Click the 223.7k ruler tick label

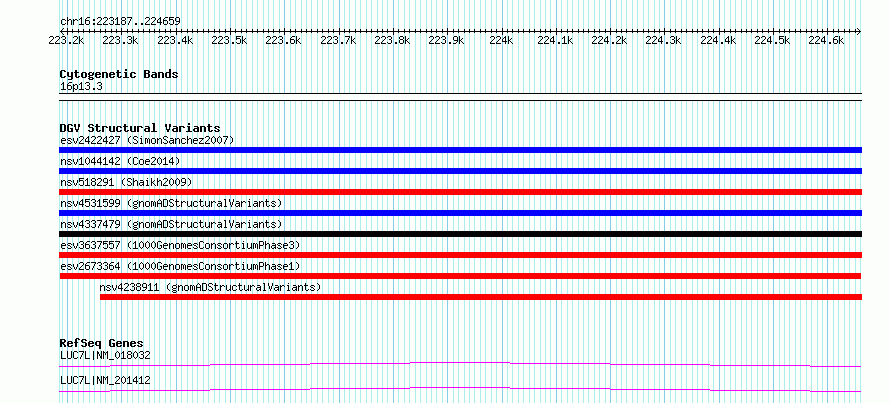pyautogui.click(x=338, y=40)
